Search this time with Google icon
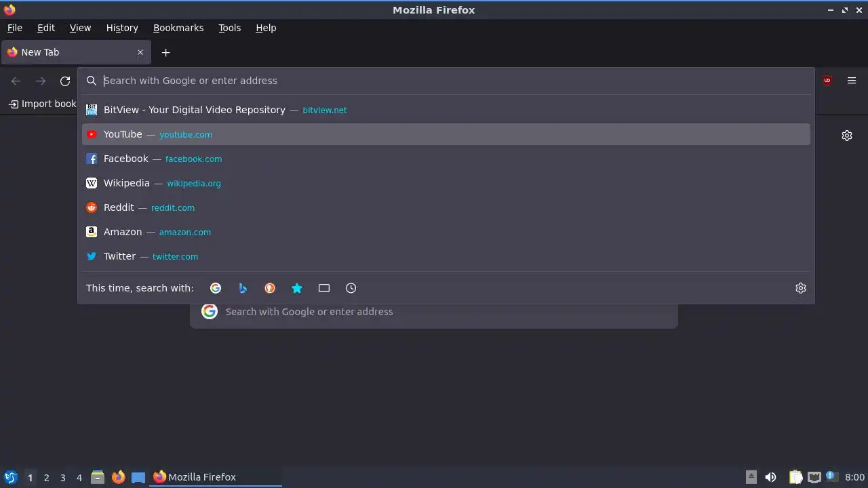 click(216, 288)
